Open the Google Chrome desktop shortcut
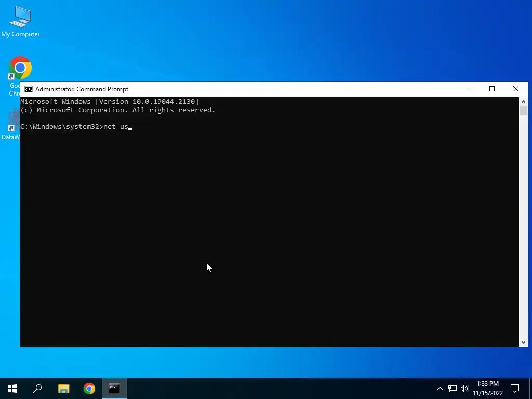 (x=20, y=68)
